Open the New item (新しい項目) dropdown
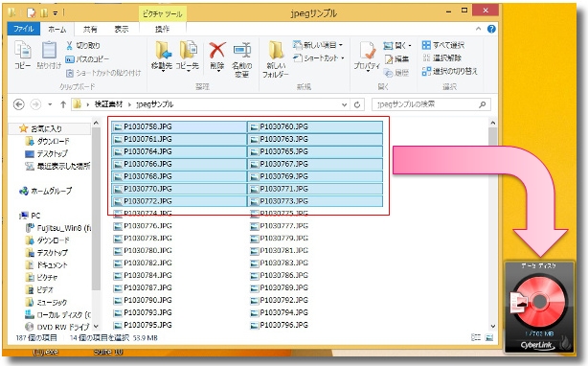 318,45
